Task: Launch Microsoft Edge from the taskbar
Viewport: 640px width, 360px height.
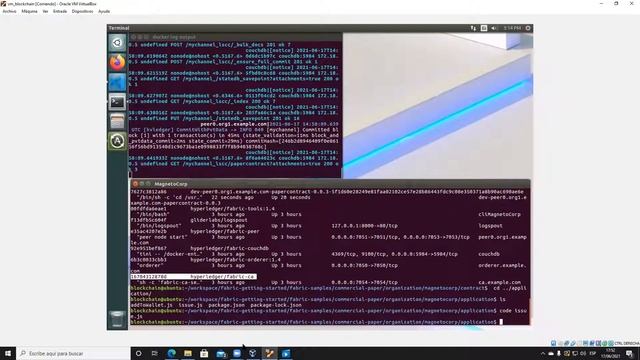Action: click(171, 353)
